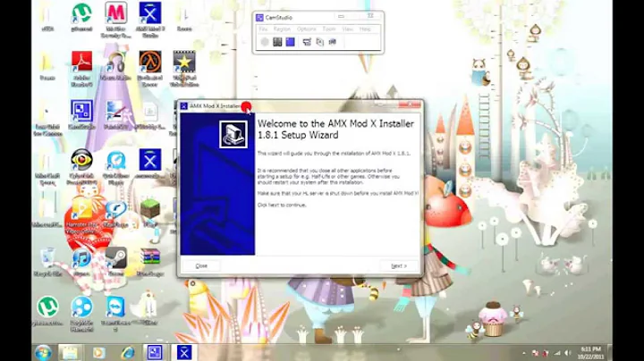This screenshot has width=644, height=361.
Task: Select the McAfee Security Scan desktop icon
Action: point(115,20)
